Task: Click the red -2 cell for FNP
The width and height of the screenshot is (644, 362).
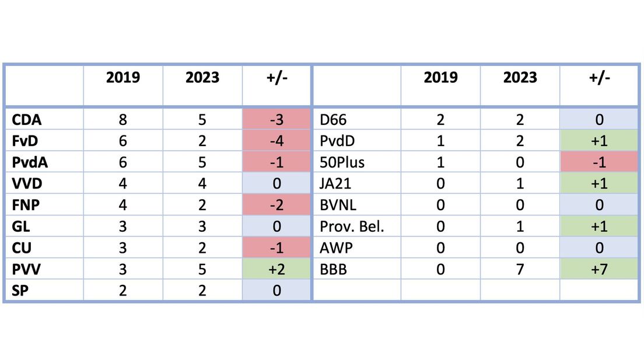Action: pyautogui.click(x=276, y=205)
